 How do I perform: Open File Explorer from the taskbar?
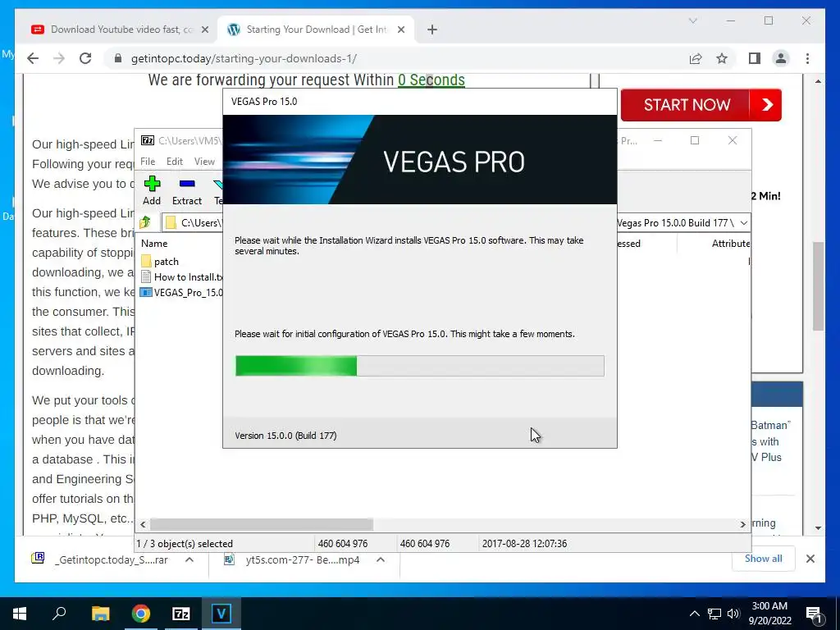[x=100, y=614]
